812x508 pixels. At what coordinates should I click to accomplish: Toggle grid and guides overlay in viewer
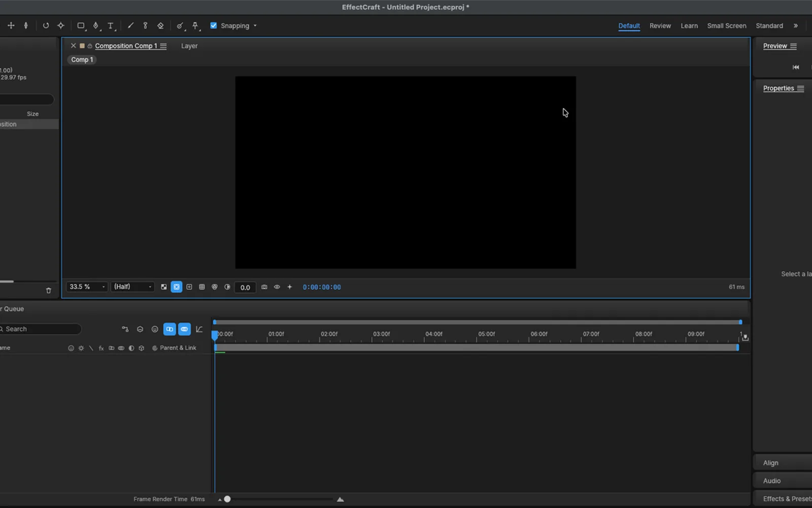[x=202, y=287]
